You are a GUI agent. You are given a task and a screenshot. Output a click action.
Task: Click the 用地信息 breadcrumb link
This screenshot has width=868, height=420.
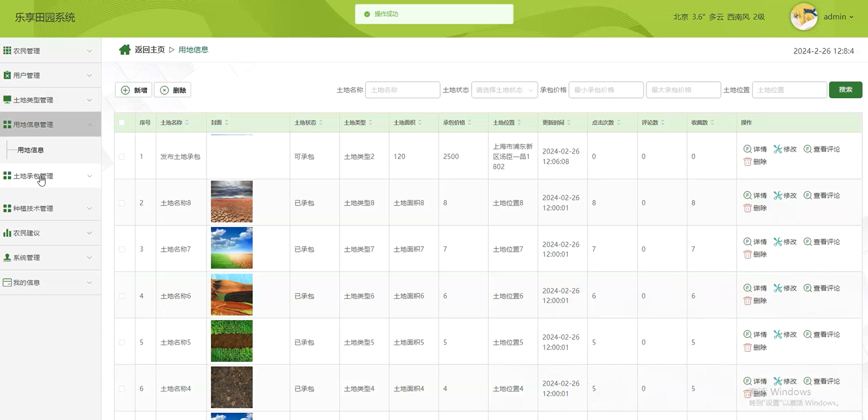tap(193, 50)
